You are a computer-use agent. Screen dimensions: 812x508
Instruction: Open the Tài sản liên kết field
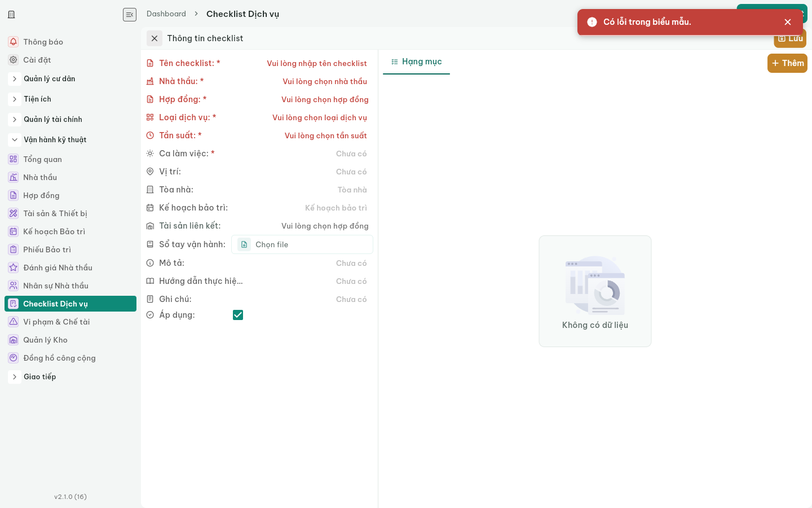[x=302, y=226]
